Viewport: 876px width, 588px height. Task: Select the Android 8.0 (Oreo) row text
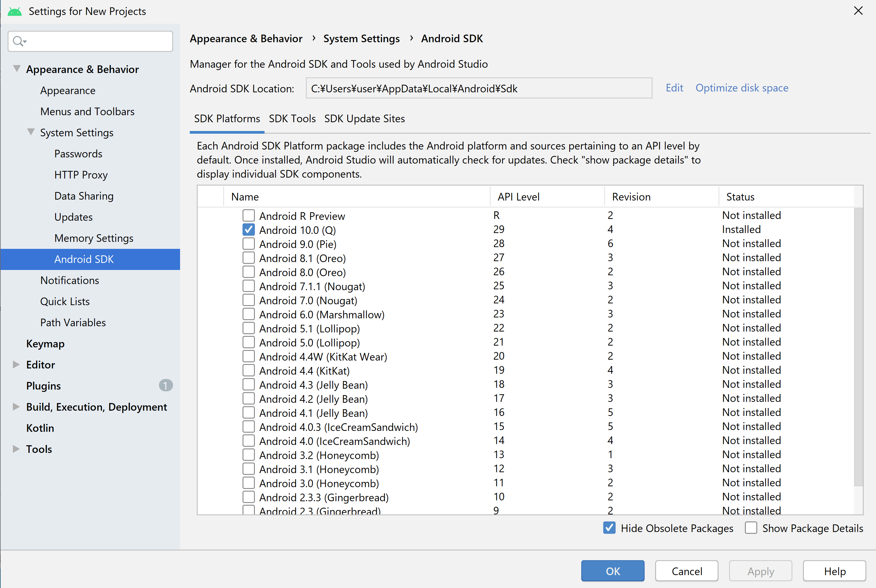(303, 272)
